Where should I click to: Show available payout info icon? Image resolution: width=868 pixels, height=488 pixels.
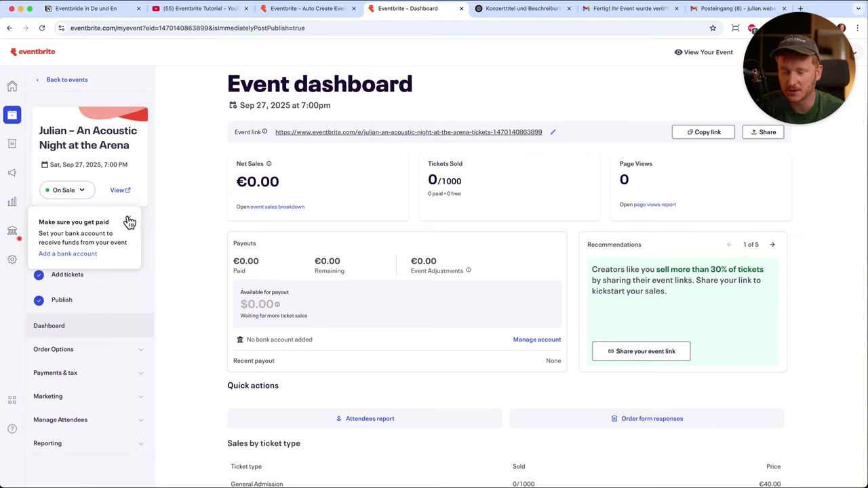[x=277, y=304]
